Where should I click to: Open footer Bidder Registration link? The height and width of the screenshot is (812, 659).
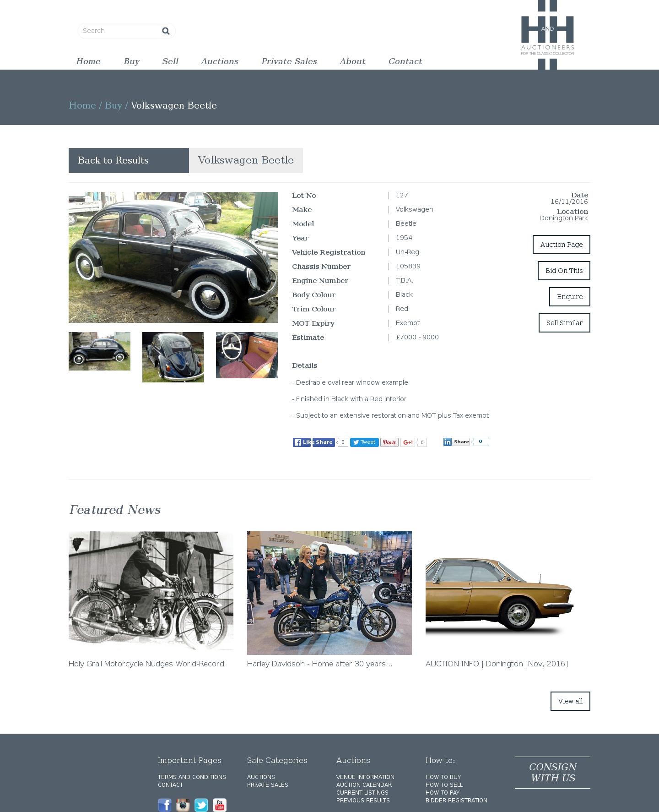tap(456, 801)
